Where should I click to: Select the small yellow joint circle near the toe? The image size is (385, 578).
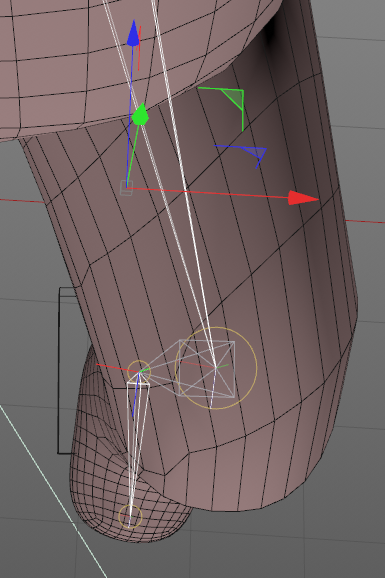point(130,516)
